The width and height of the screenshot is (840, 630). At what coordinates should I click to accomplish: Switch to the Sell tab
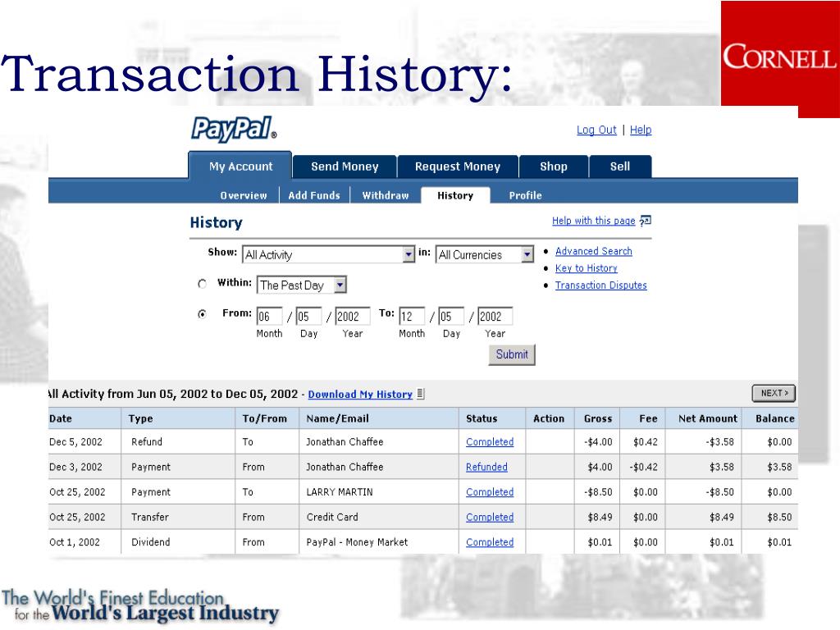(x=620, y=167)
